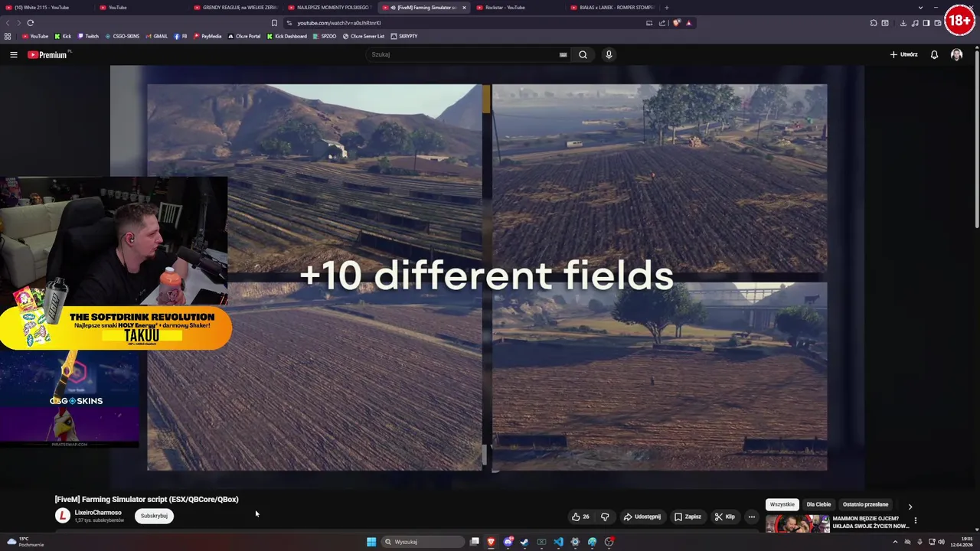This screenshot has height=551, width=980.
Task: Open the GMAIL bookmark
Action: (x=157, y=36)
